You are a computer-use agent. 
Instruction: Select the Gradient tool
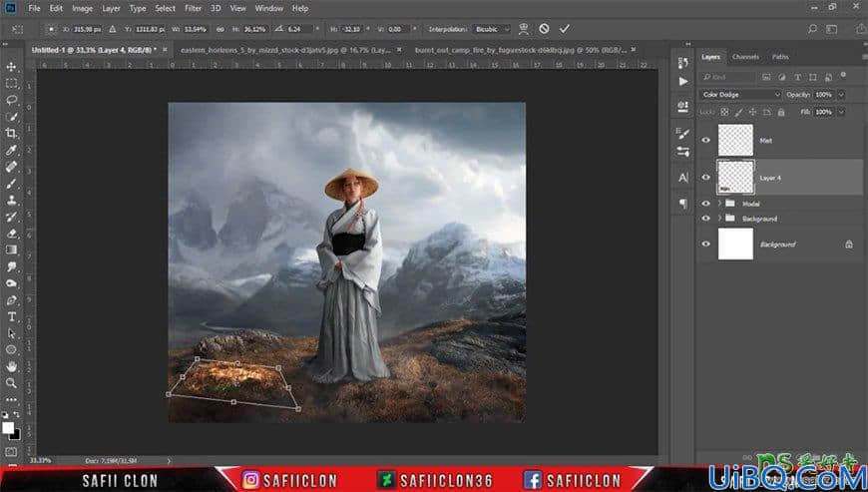click(11, 249)
